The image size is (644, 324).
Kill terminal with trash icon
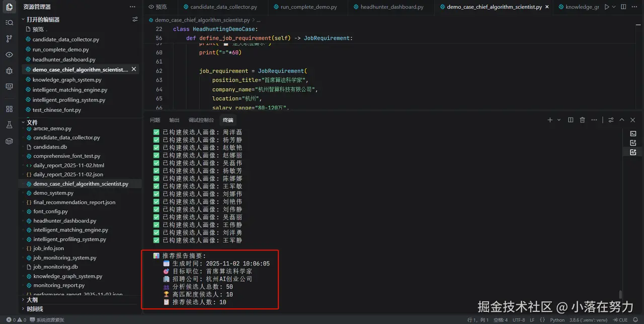582,120
